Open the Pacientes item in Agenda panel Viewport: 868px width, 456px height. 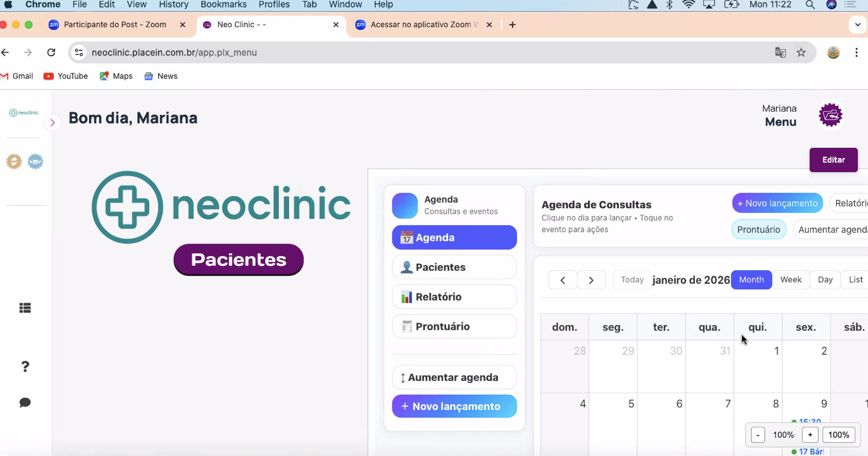click(x=454, y=267)
